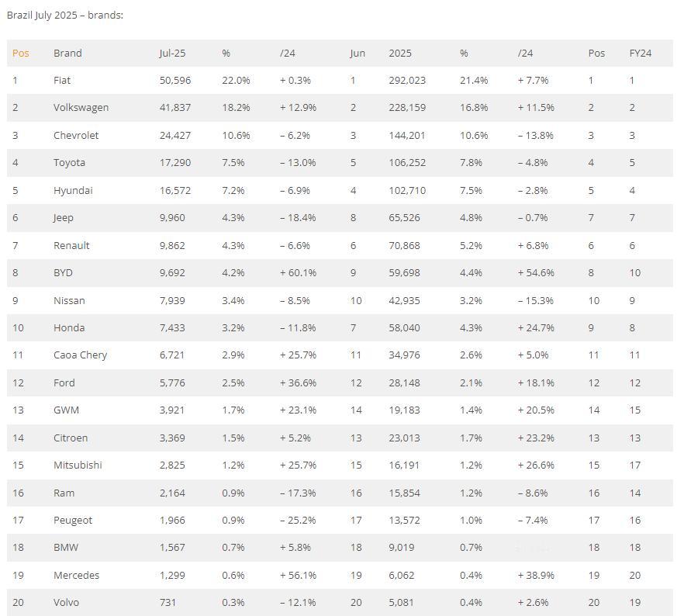Select the Chevrolet brand cell
The image size is (684, 616).
[x=76, y=135]
